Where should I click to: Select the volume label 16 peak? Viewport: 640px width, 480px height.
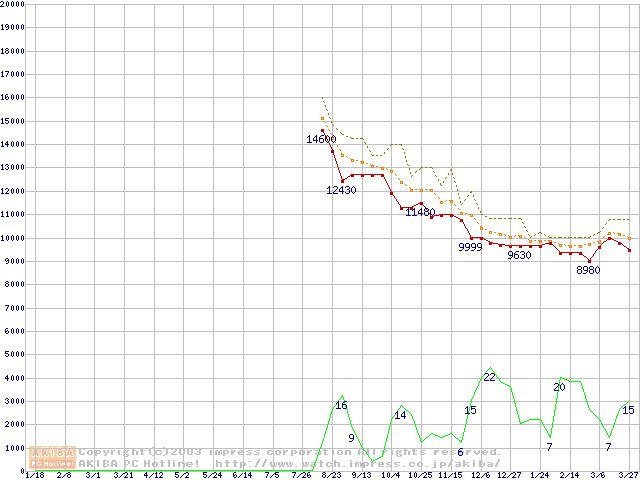click(x=341, y=405)
